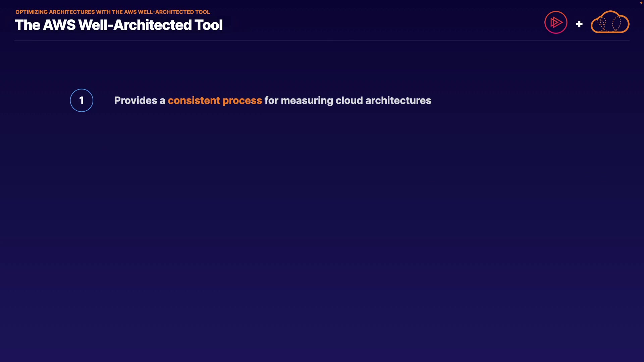Image resolution: width=644 pixels, height=362 pixels.
Task: Click the word "measuring" in the bullet
Action: tap(307, 101)
